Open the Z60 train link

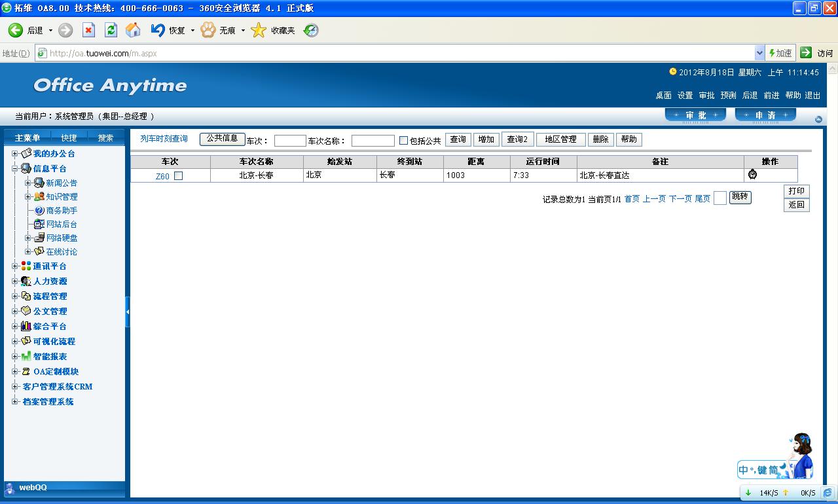[x=162, y=176]
